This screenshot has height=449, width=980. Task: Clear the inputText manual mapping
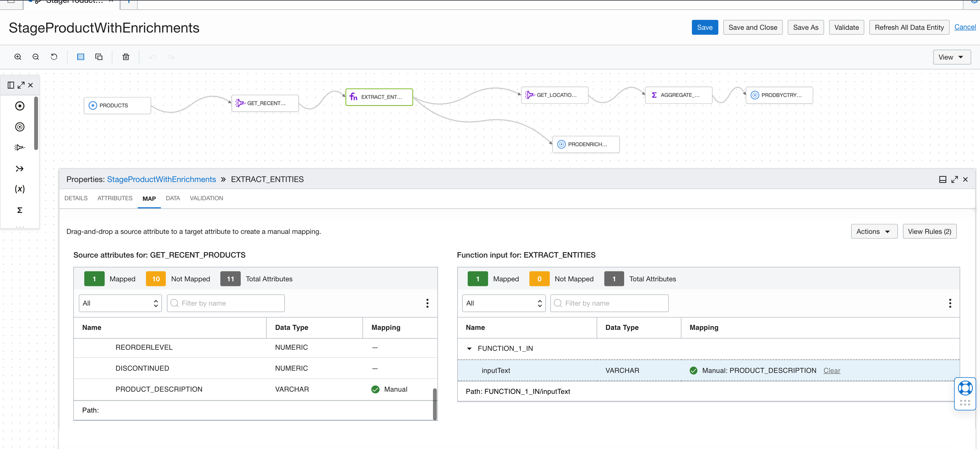(x=832, y=370)
